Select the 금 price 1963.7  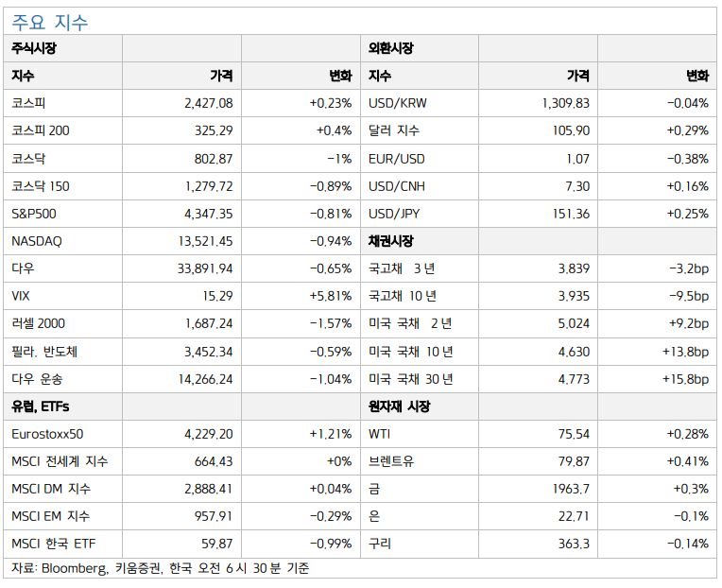571,489
